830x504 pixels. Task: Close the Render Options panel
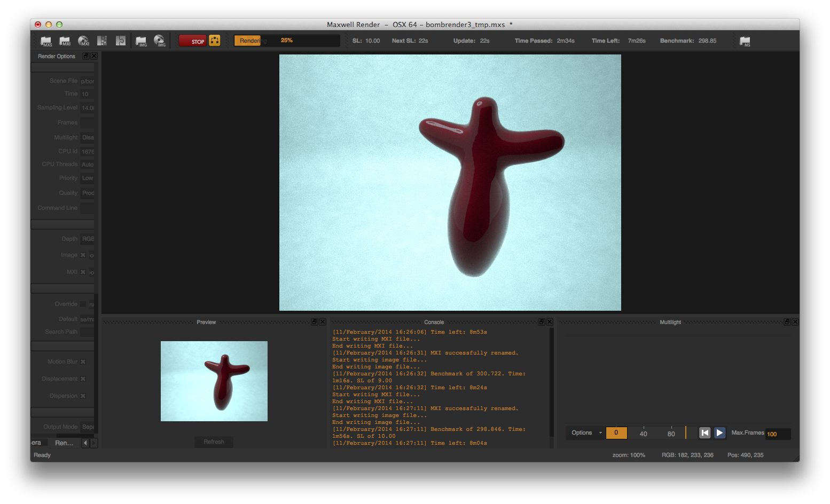tap(94, 56)
